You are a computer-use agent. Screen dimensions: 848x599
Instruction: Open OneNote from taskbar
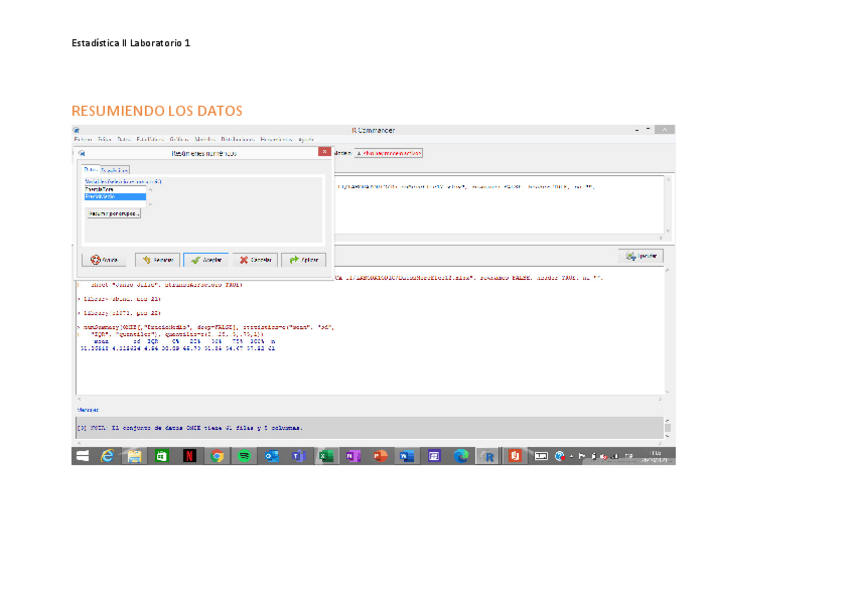tap(353, 456)
